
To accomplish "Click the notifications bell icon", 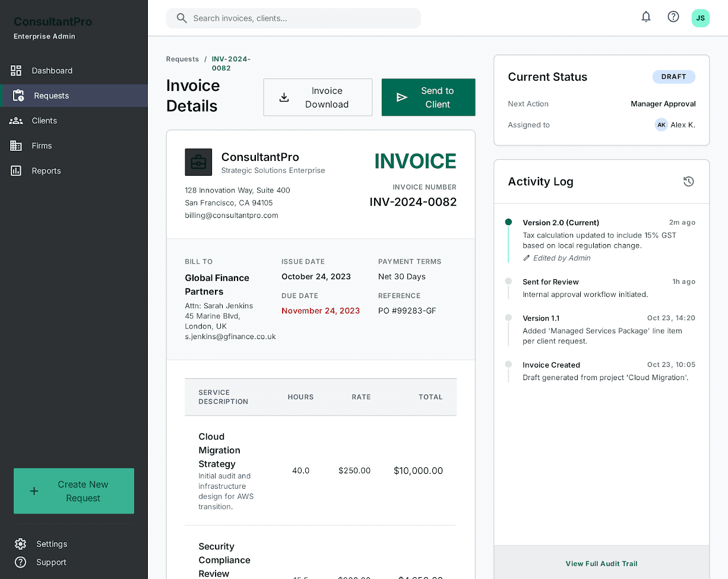I will point(646,17).
